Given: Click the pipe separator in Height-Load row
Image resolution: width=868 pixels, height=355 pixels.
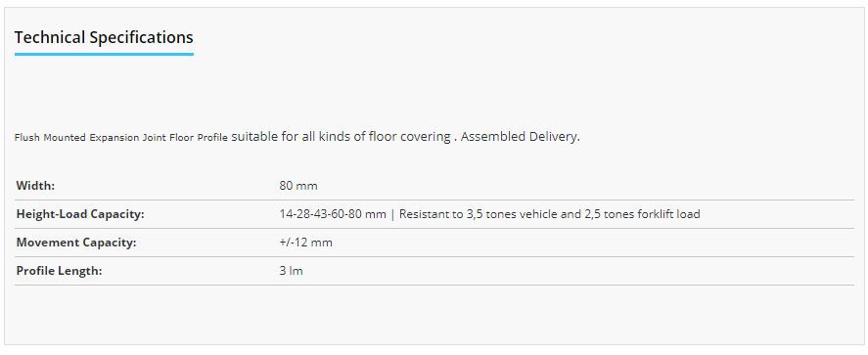Looking at the screenshot, I should 392,214.
